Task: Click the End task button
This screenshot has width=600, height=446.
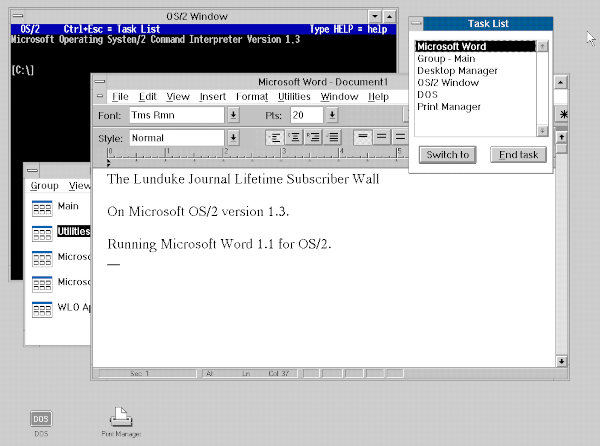Action: coord(518,155)
